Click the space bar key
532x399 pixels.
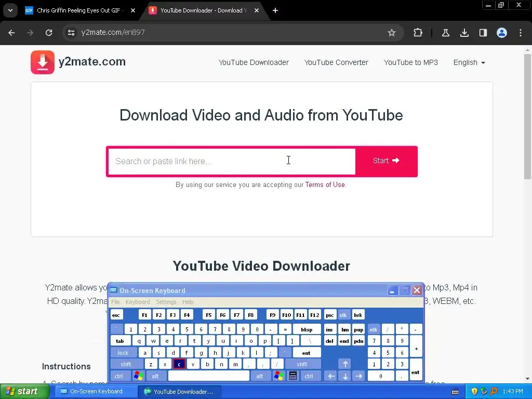[x=209, y=376]
